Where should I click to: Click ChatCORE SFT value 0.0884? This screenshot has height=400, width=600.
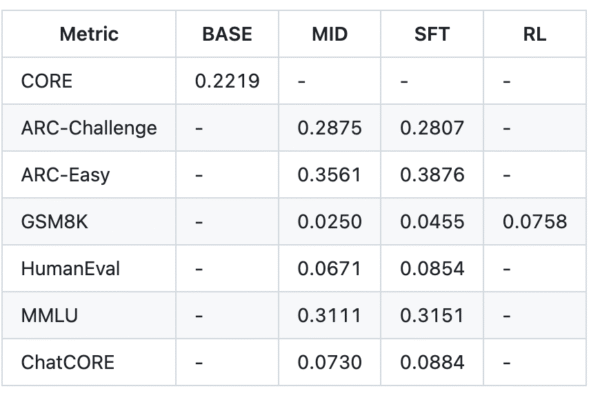pos(432,362)
